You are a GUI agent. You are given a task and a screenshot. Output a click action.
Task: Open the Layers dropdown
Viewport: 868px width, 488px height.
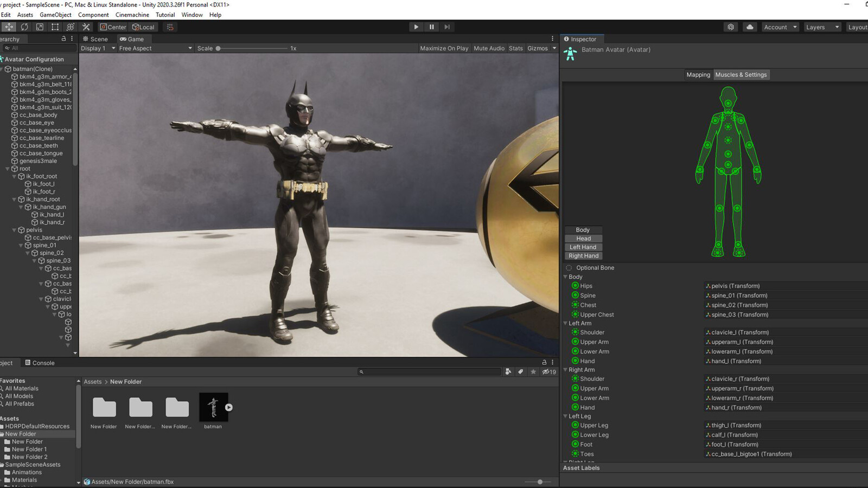(x=822, y=27)
